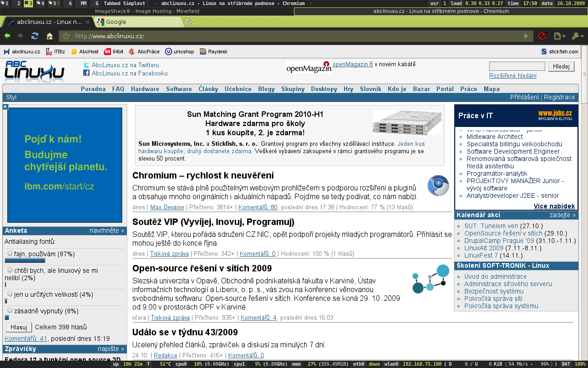Open a new tab with the plus button

[190, 22]
